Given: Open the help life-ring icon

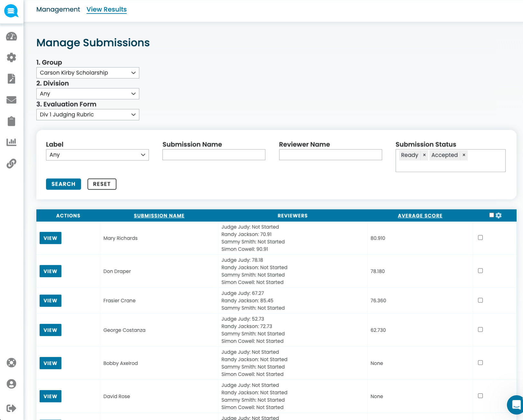Looking at the screenshot, I should pos(11,362).
